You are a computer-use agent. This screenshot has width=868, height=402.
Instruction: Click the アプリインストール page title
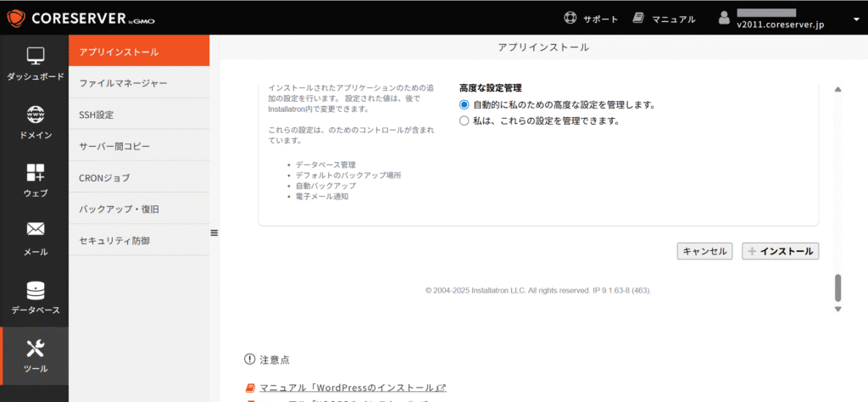click(x=543, y=47)
